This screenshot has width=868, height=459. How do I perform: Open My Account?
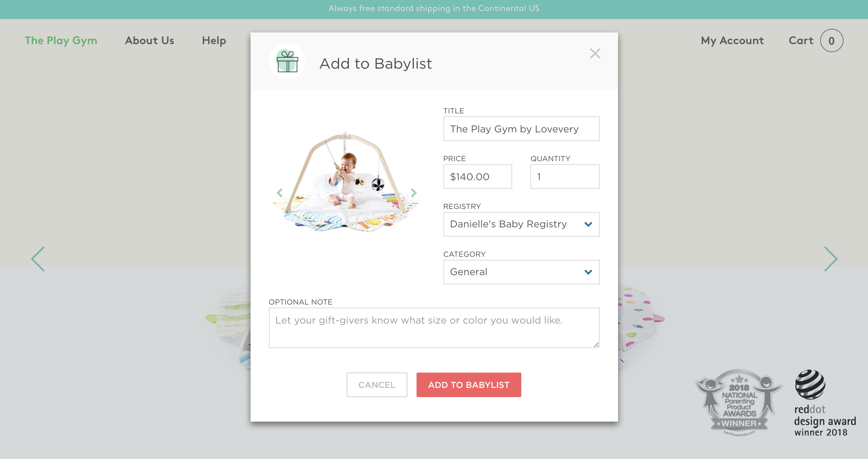click(x=732, y=40)
